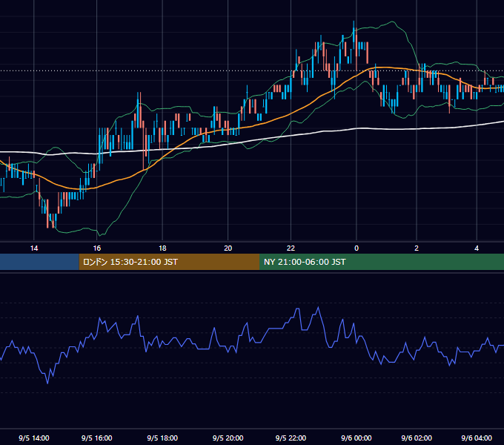
Task: Click the 9/5 22:00 time label
Action: click(291, 438)
